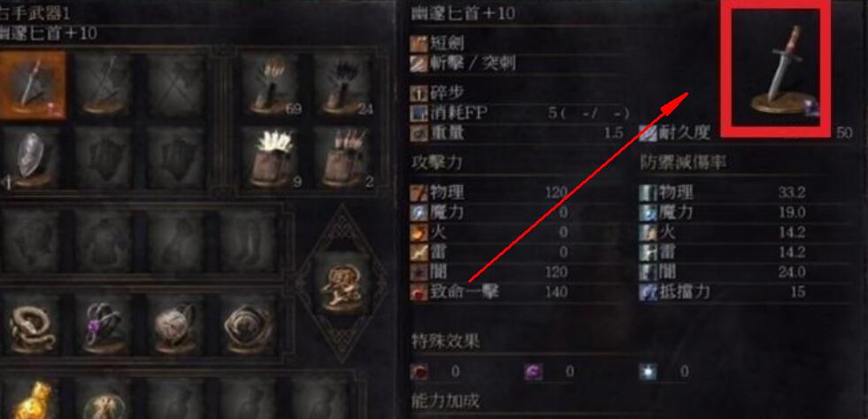Select the equipped dagger in right-hand weapon slot
Viewport: 868px width, 419px height.
32,85
